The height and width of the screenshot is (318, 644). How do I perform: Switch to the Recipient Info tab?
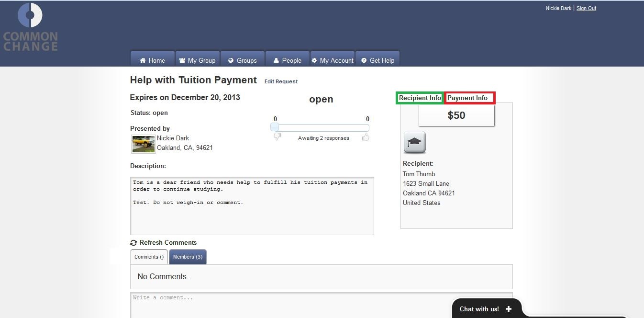pos(420,98)
